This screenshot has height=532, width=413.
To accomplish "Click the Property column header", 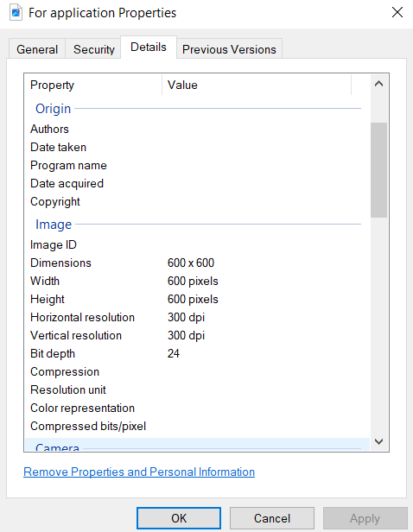I will tap(93, 85).
